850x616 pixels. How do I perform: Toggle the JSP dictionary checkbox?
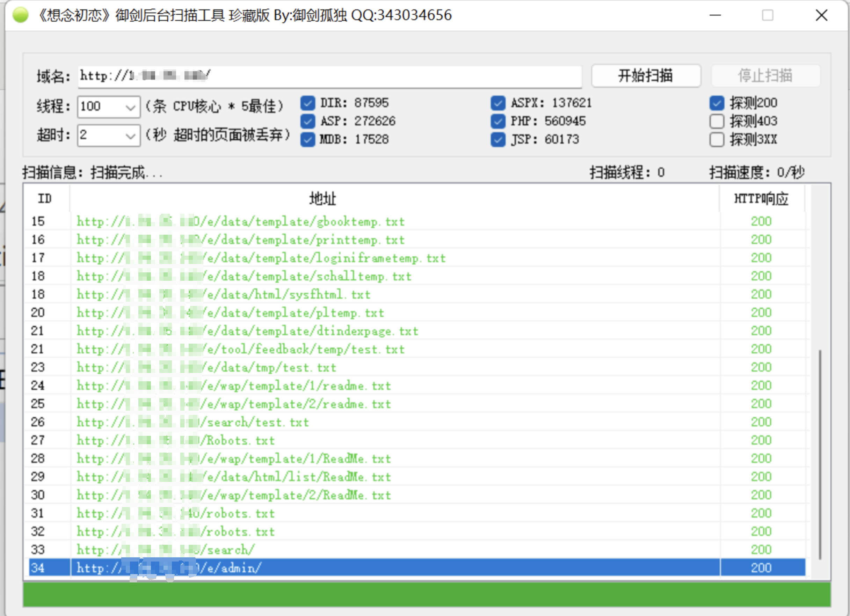[498, 139]
